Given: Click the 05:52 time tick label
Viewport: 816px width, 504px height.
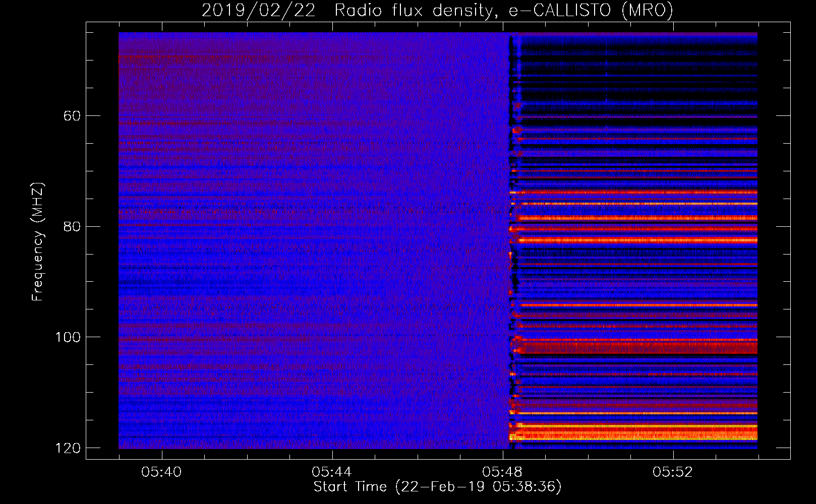Looking at the screenshot, I should tap(673, 472).
